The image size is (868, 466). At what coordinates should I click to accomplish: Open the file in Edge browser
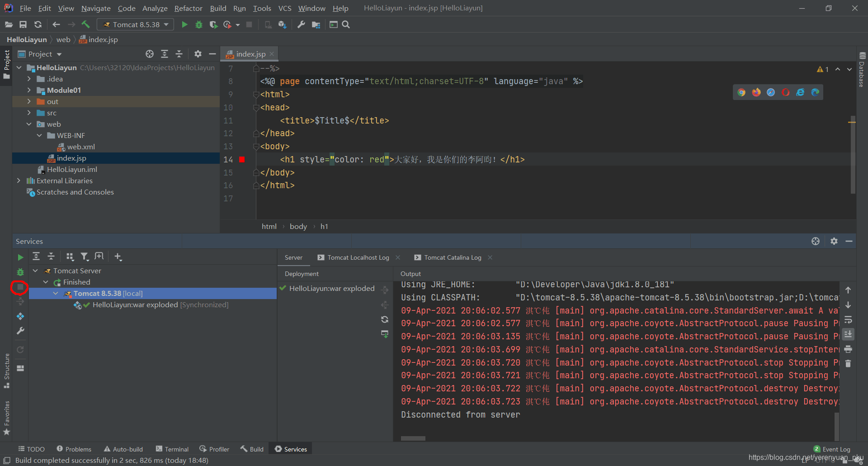pos(815,92)
